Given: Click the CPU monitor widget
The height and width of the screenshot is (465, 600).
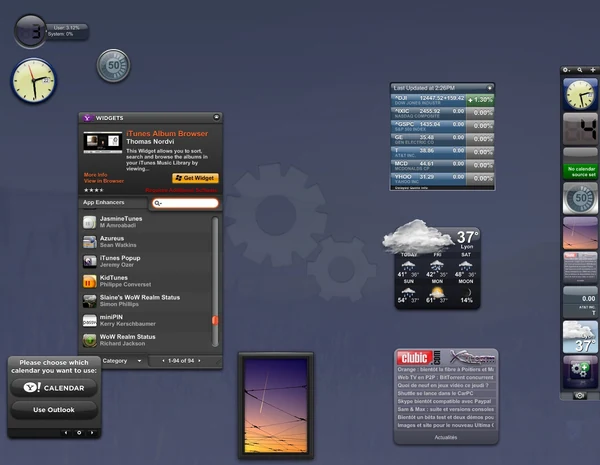Looking at the screenshot, I should point(51,31).
